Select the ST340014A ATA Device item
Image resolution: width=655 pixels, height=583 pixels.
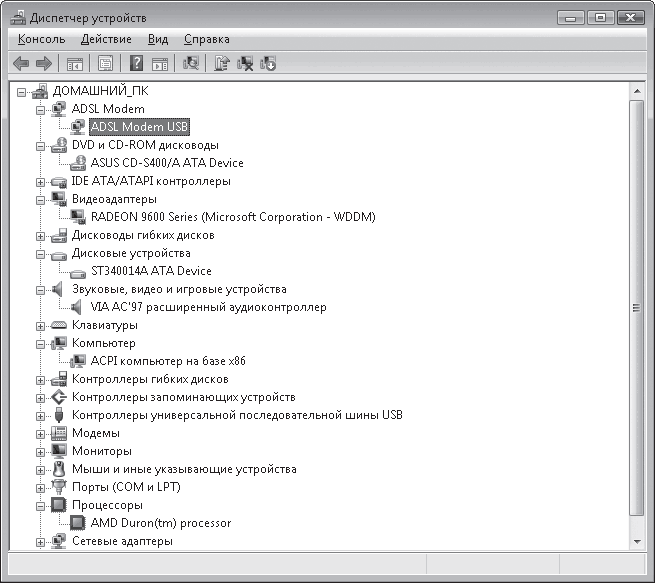(x=151, y=271)
